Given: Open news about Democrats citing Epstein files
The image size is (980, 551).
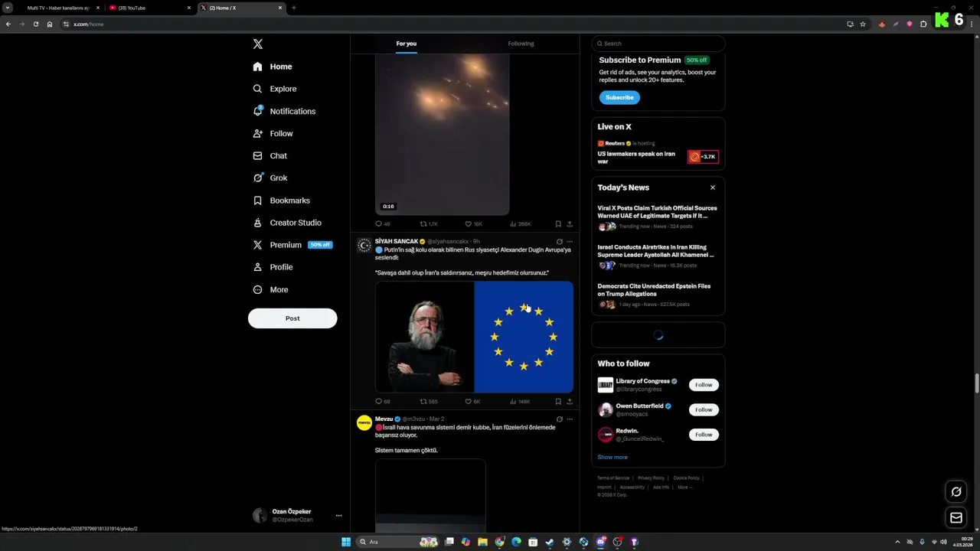Looking at the screenshot, I should [658, 295].
